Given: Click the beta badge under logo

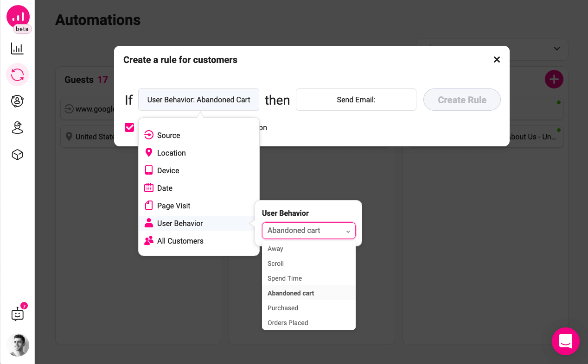Looking at the screenshot, I should [x=22, y=29].
